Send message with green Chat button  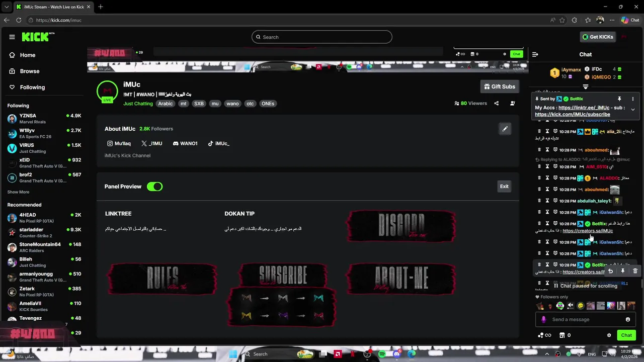point(626,335)
